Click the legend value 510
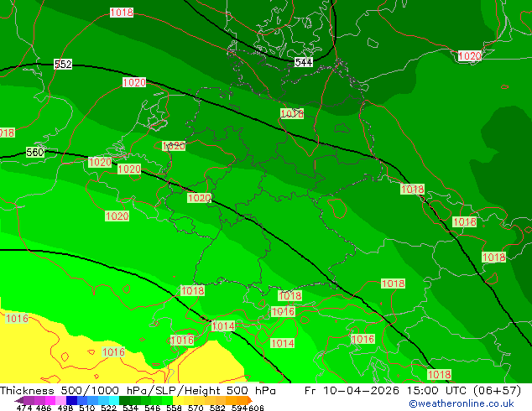This screenshot has height=411, width=532. click(x=87, y=408)
